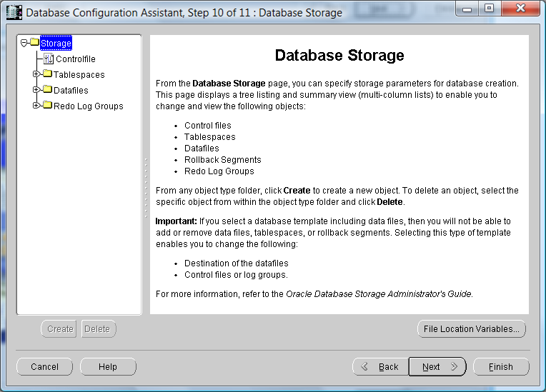The image size is (546, 392).
Task: Go Back to previous step
Action: coord(381,366)
